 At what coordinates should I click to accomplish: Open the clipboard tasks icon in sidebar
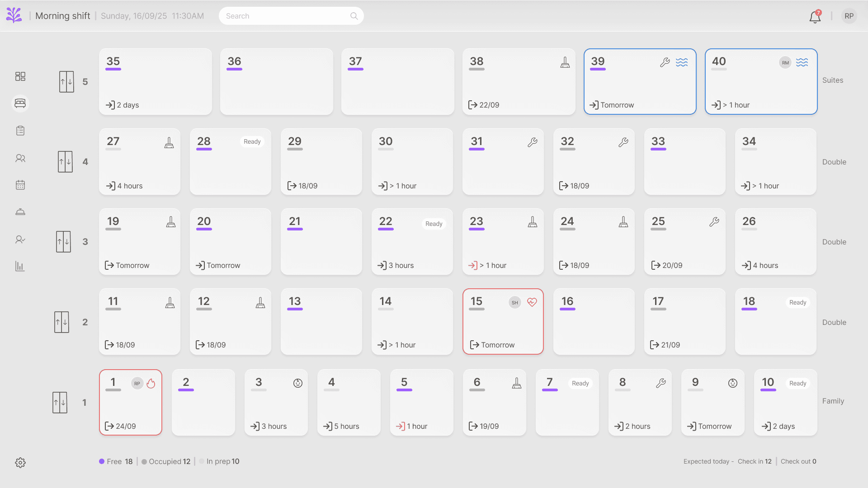[x=20, y=131]
